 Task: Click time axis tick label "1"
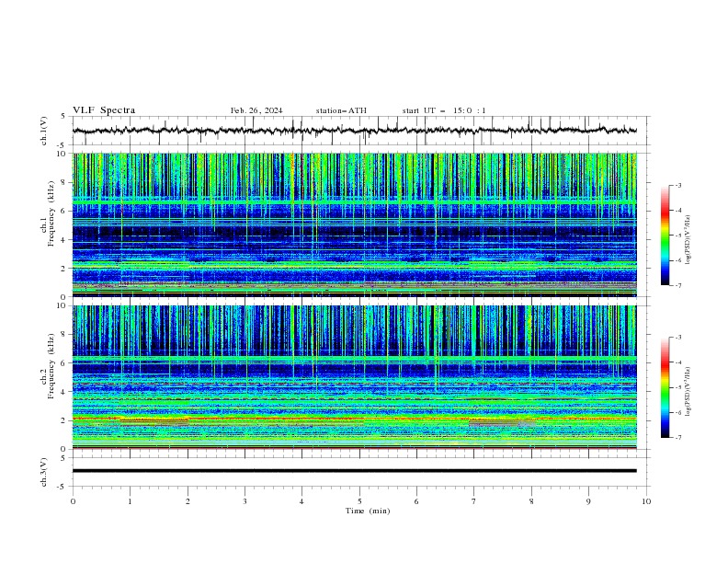coord(130,501)
